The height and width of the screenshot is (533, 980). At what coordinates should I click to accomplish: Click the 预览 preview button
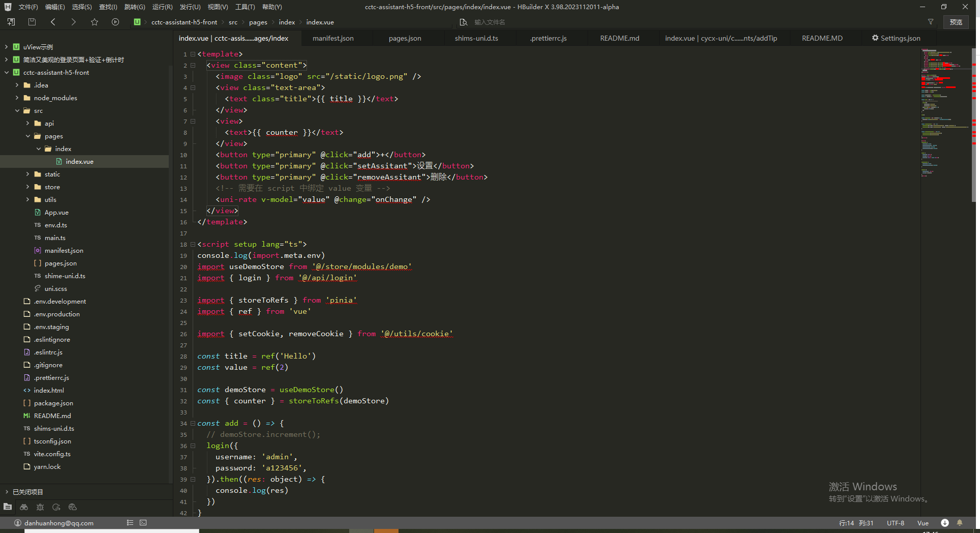[x=956, y=22]
